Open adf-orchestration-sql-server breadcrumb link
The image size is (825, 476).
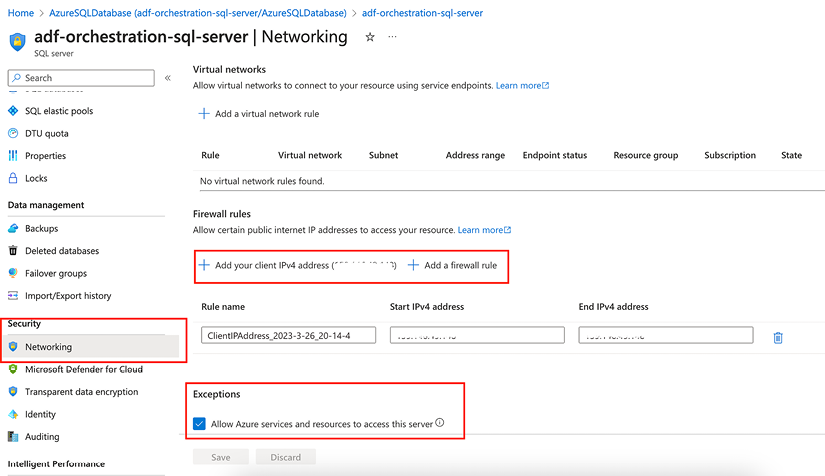[422, 13]
